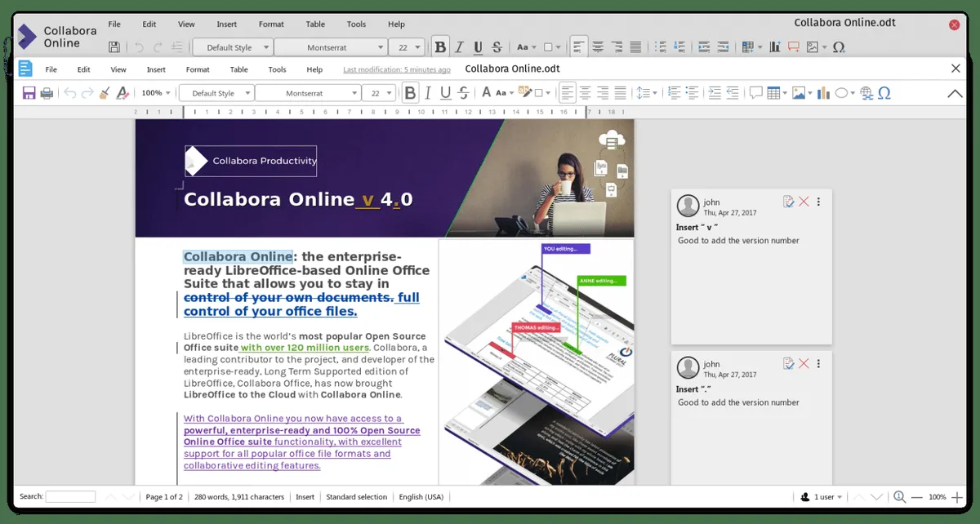This screenshot has width=980, height=524.
Task: Open the three-dot menu on the Insert "v" comment
Action: (x=818, y=202)
